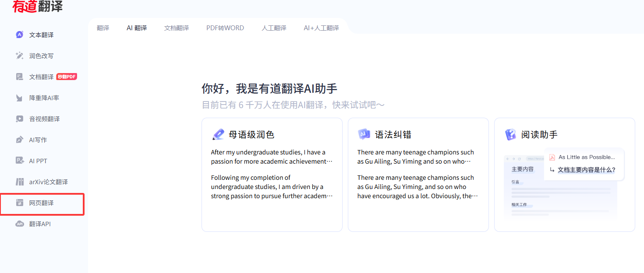The height and width of the screenshot is (273, 644).
Task: Click the As Little as Possible... file name
Action: coord(587,157)
